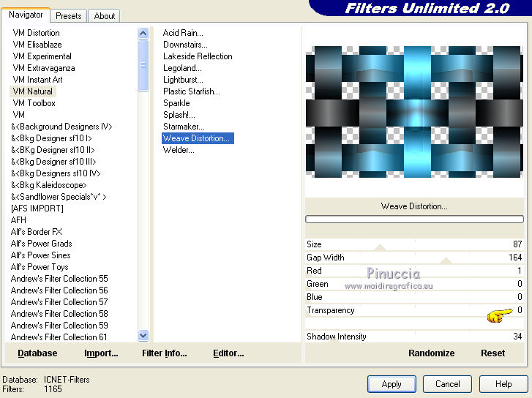
Task: Select Andrew's Filter Collection 56
Action: [59, 290]
